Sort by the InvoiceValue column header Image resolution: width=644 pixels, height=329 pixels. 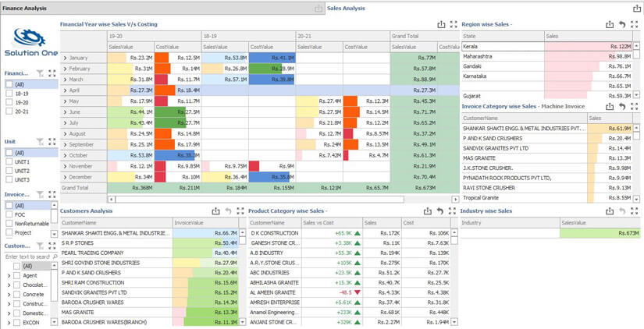click(x=189, y=223)
